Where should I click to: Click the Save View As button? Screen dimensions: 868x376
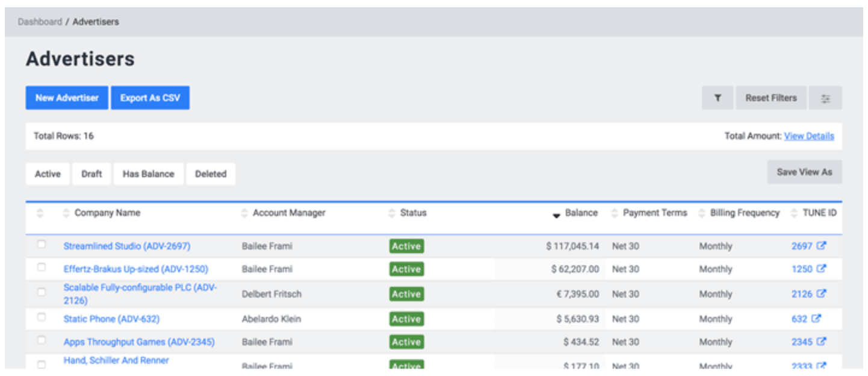tap(804, 172)
